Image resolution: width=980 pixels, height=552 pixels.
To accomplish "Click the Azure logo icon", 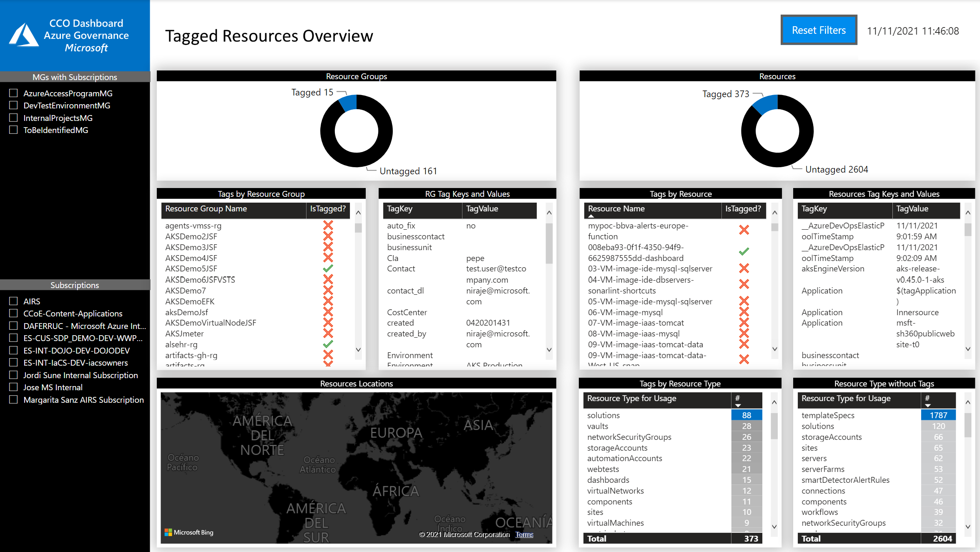I will [x=24, y=35].
